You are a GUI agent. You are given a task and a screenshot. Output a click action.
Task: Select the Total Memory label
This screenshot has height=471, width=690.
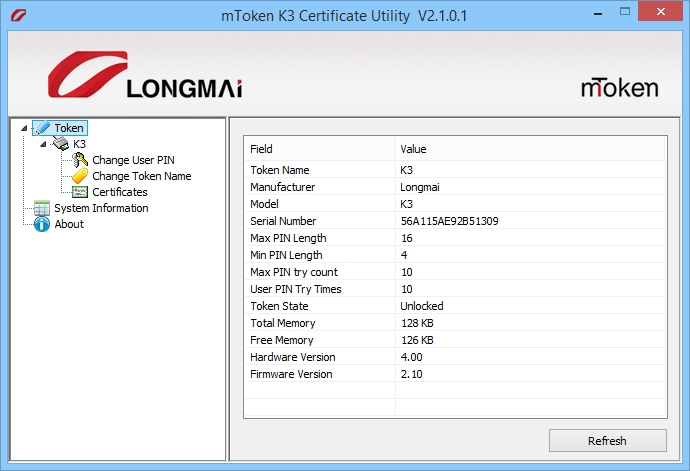pos(283,323)
